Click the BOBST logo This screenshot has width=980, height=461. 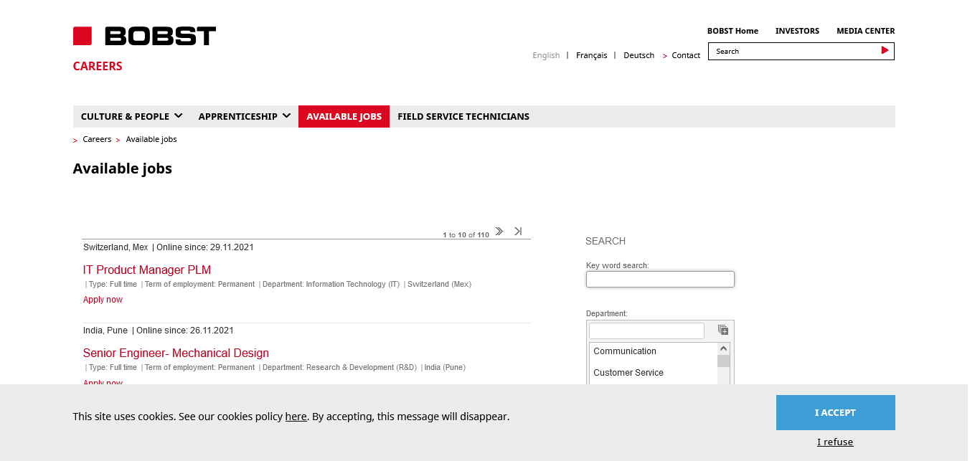tap(144, 36)
